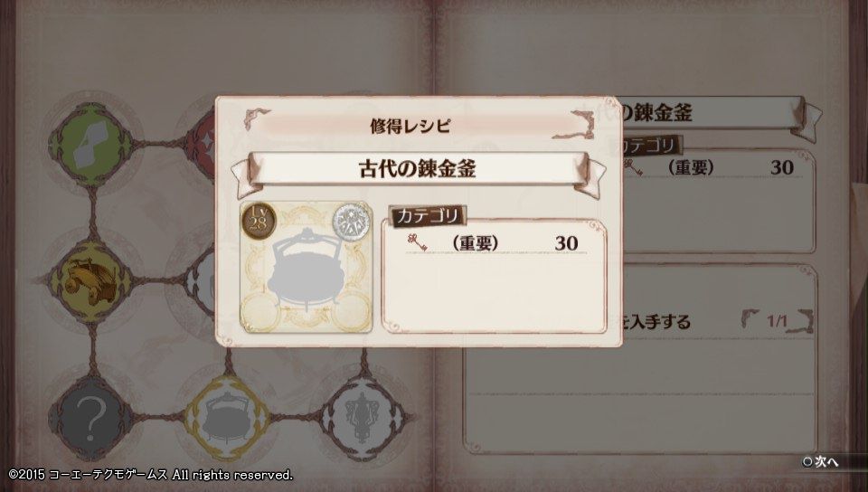The width and height of the screenshot is (868, 492).
Task: Select the partially hidden red star node
Action: point(201,143)
